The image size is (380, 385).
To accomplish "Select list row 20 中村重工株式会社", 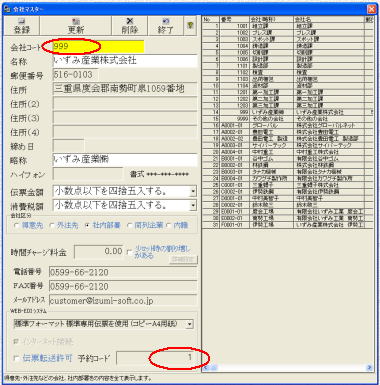I will click(287, 152).
